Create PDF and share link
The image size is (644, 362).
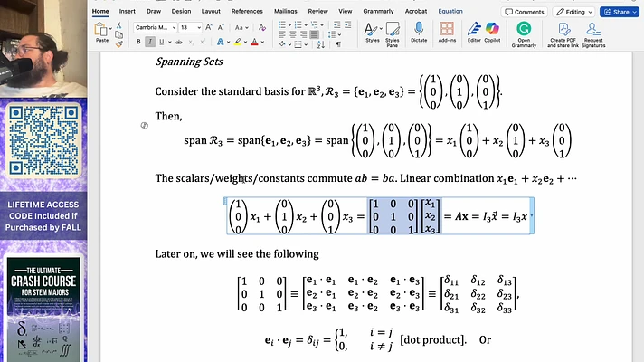[563, 34]
